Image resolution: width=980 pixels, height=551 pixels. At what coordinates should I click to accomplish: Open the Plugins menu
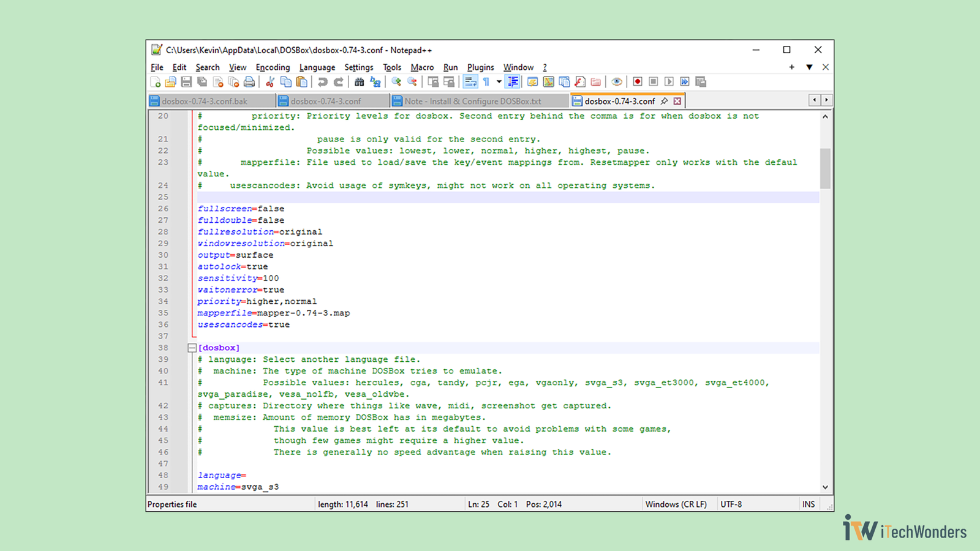[x=480, y=67]
